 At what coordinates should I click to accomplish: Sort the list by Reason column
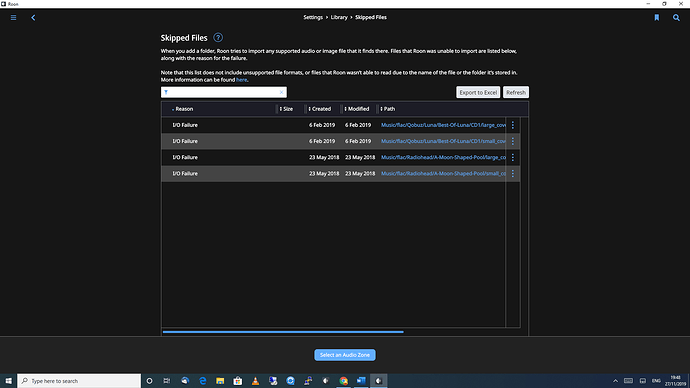pos(183,109)
